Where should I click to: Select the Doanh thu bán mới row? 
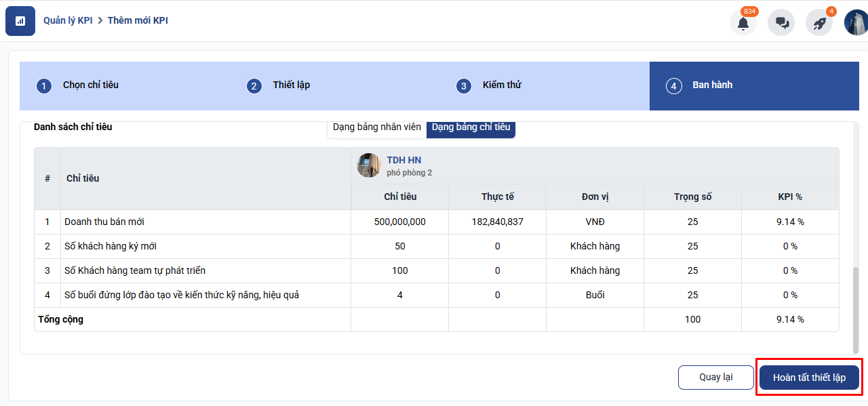104,222
